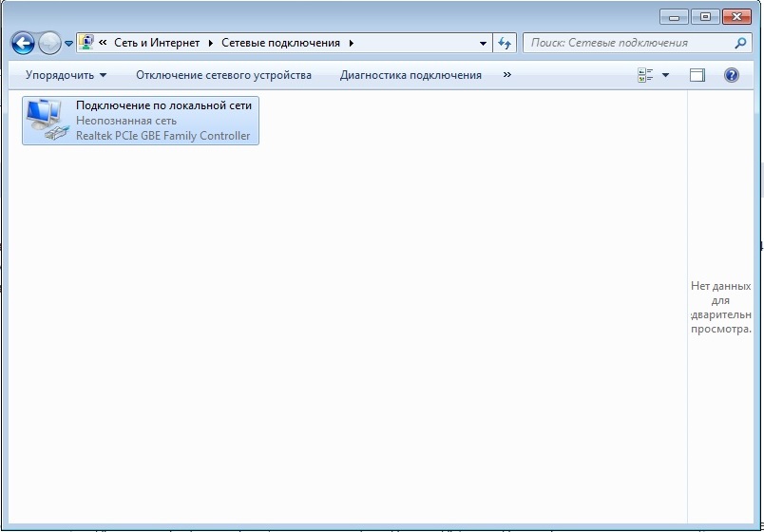The height and width of the screenshot is (532, 764).
Task: Toggle the preview pane button
Action: pos(697,75)
